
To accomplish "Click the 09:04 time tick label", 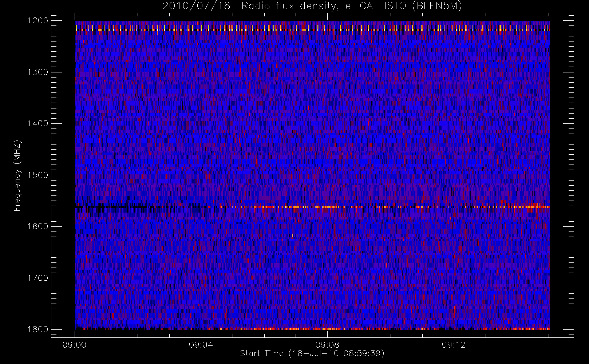I will pos(201,345).
